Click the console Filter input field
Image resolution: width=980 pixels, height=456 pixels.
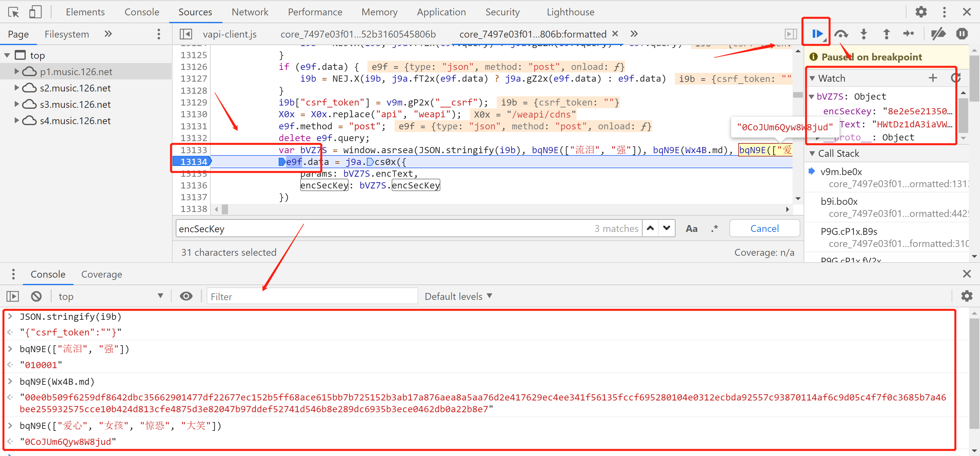pos(312,296)
